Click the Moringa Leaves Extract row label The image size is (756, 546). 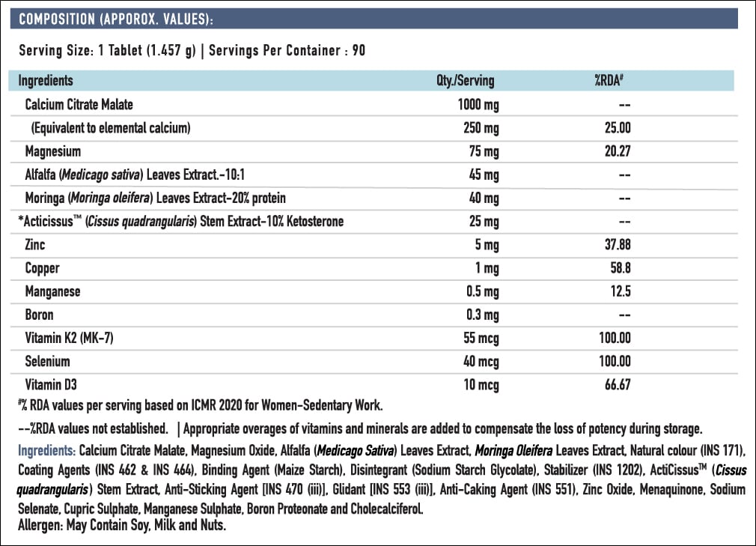(x=155, y=198)
